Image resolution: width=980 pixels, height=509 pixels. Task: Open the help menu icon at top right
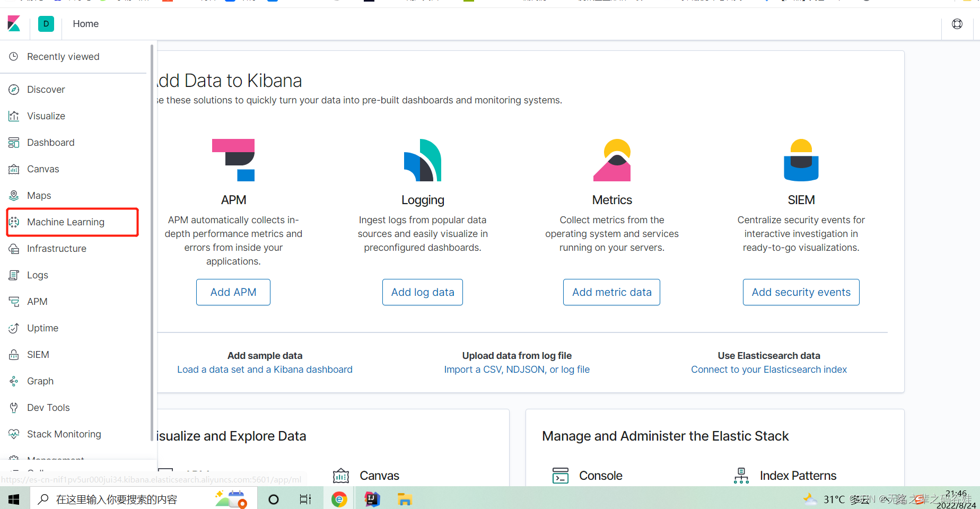point(957,24)
